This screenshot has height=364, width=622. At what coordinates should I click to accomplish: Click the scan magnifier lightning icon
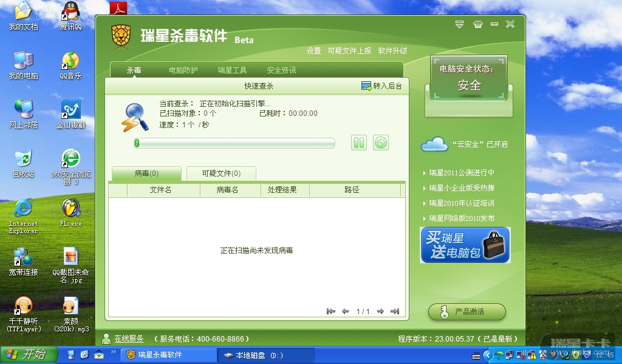(x=135, y=118)
